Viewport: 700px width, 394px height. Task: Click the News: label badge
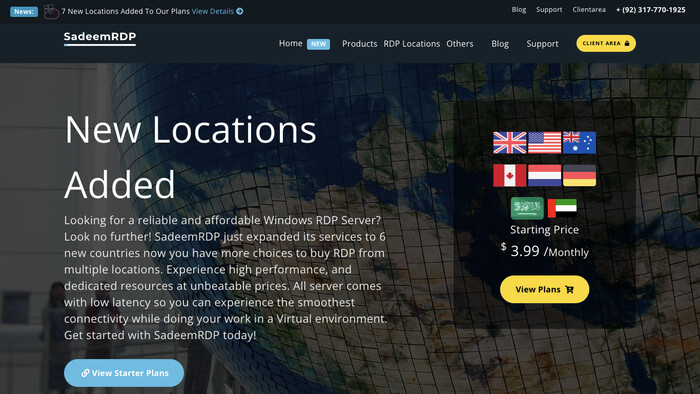[24, 12]
